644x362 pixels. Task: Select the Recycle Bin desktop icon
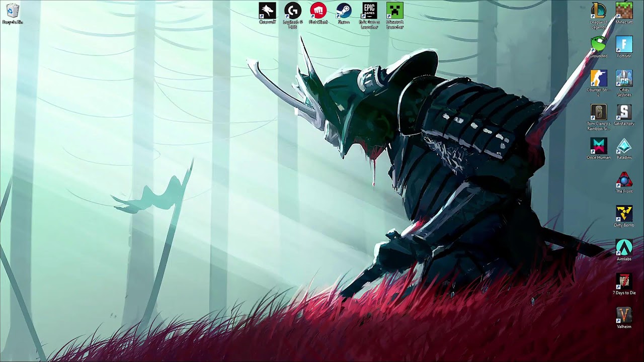[x=13, y=12]
